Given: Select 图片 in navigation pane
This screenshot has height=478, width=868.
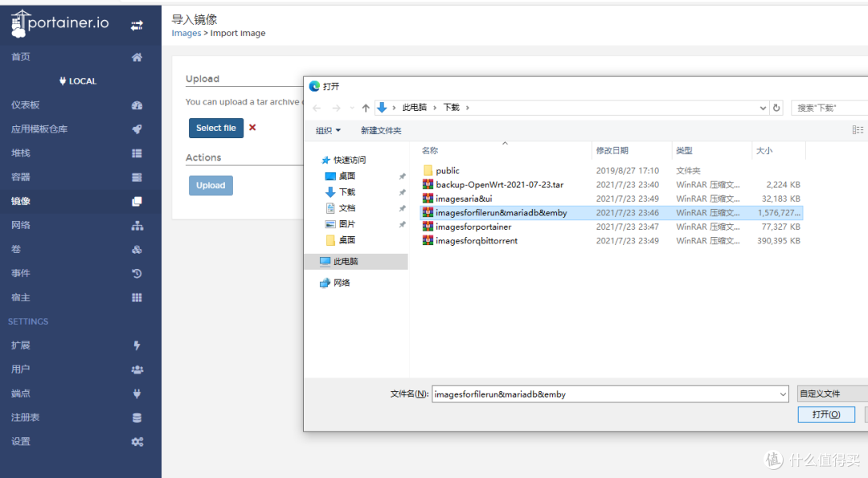Looking at the screenshot, I should (341, 224).
